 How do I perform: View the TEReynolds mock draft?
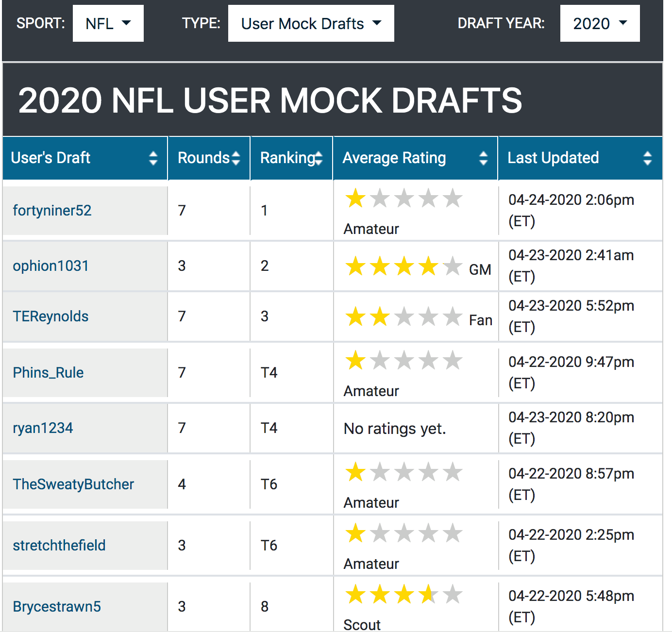click(50, 316)
